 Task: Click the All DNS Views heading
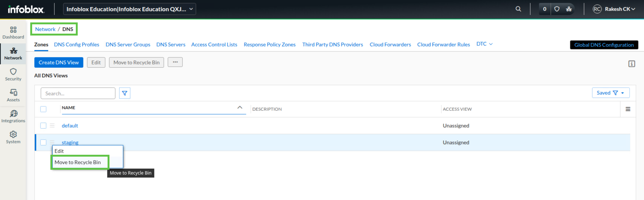51,76
